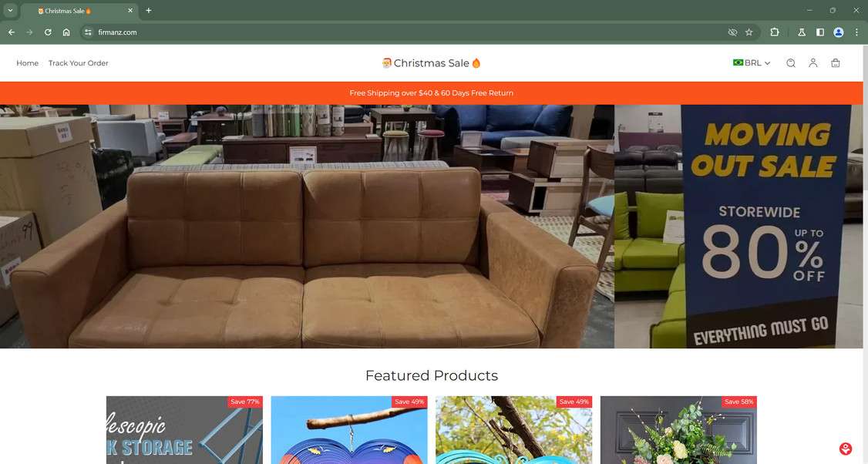Bookmark this page with the star icon
The width and height of the screenshot is (868, 464).
[749, 32]
